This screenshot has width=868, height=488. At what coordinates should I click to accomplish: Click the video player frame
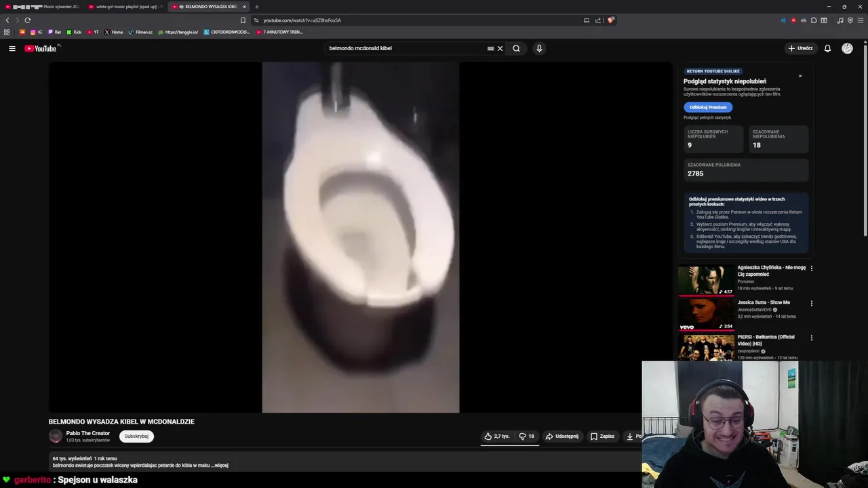[360, 237]
